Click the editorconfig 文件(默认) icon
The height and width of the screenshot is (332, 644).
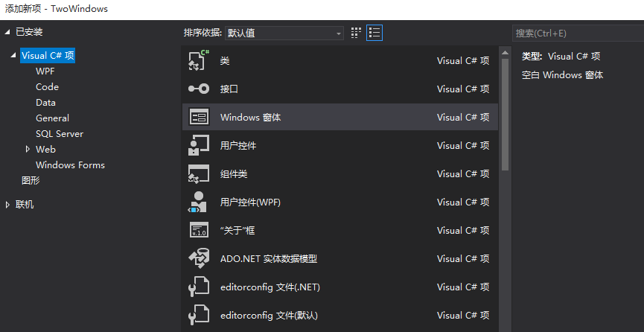pos(199,316)
